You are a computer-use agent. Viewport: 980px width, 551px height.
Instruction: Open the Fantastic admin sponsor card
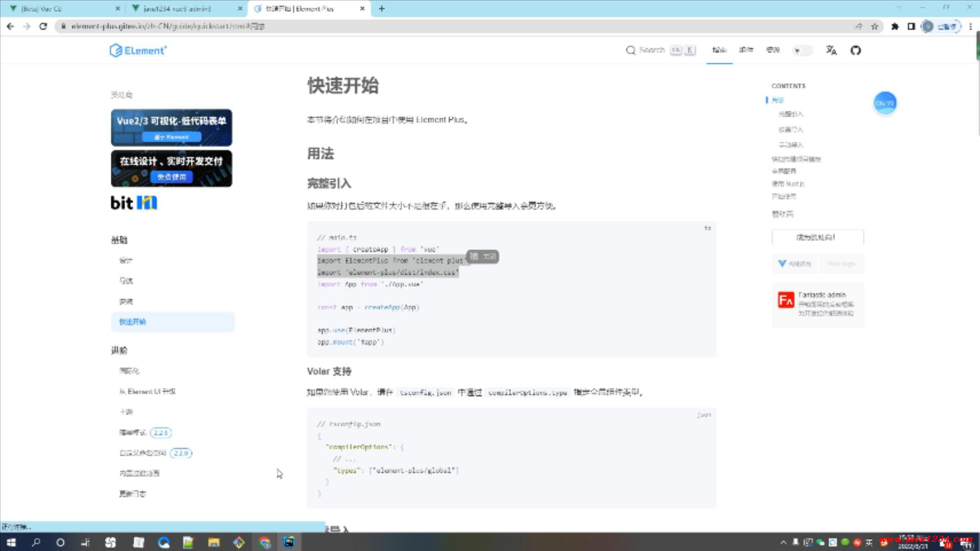pos(817,304)
